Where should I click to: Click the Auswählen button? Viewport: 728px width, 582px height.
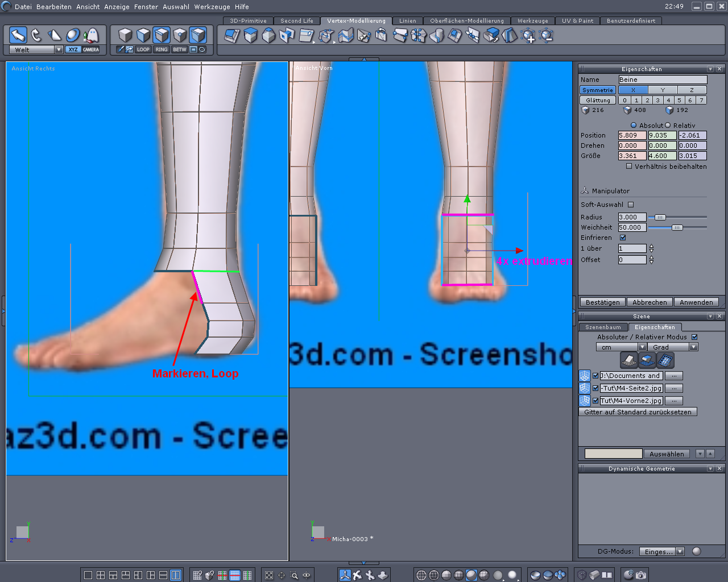[667, 454]
